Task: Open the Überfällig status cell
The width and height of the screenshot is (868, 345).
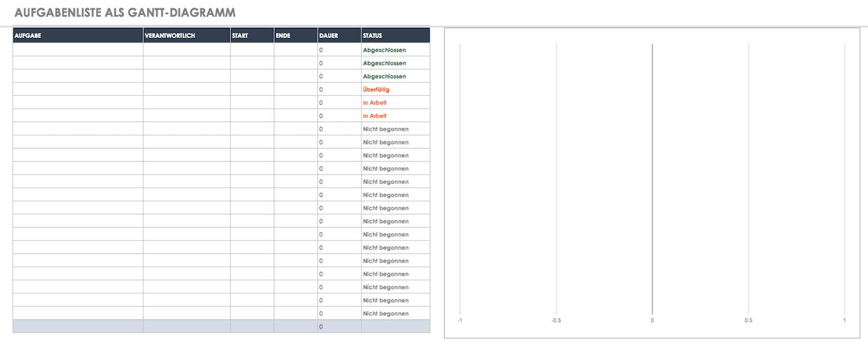Action: tap(376, 90)
